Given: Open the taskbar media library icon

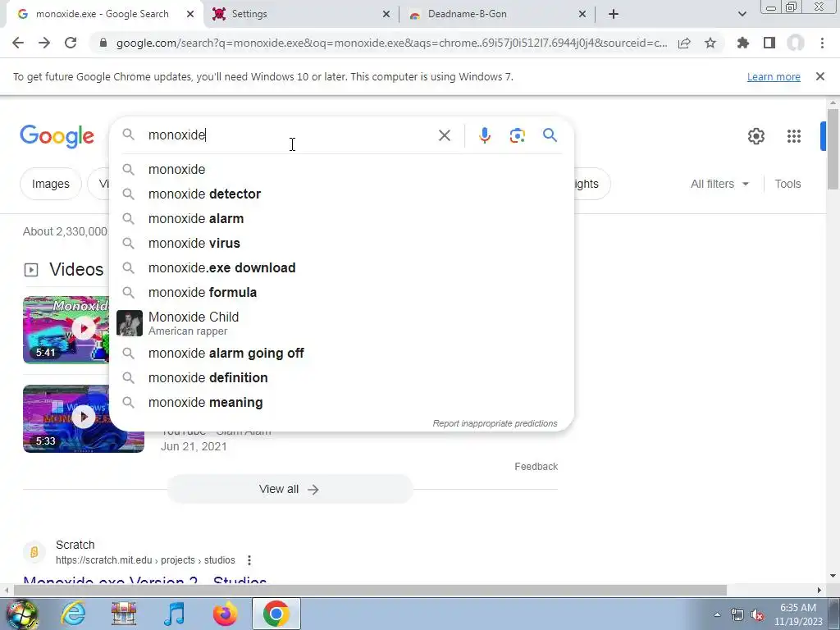Looking at the screenshot, I should (x=123, y=614).
